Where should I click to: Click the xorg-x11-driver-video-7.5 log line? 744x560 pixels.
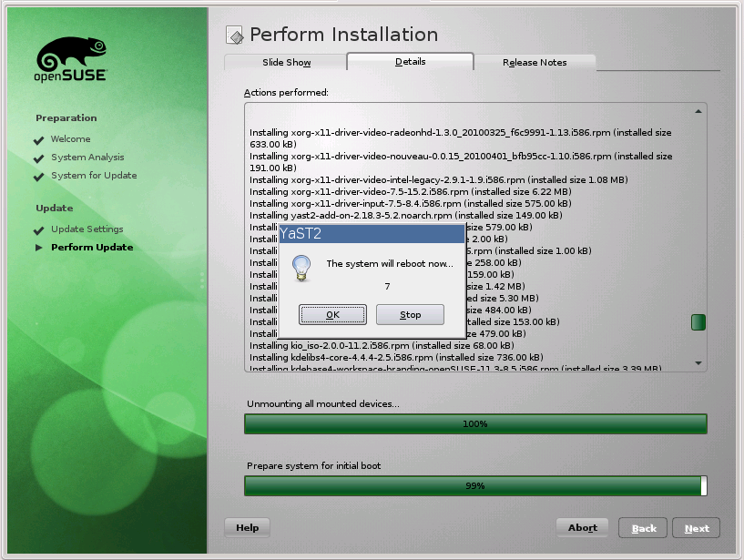[411, 192]
